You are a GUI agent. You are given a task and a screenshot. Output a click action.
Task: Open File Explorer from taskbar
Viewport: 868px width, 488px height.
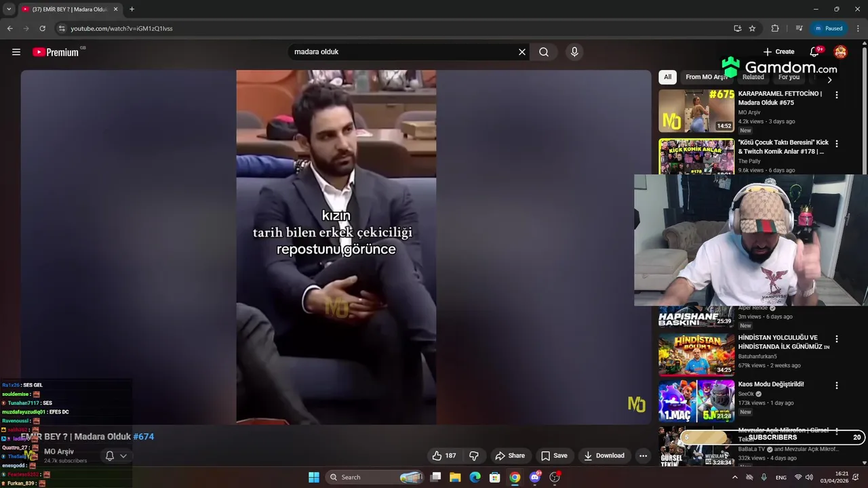coord(455,477)
